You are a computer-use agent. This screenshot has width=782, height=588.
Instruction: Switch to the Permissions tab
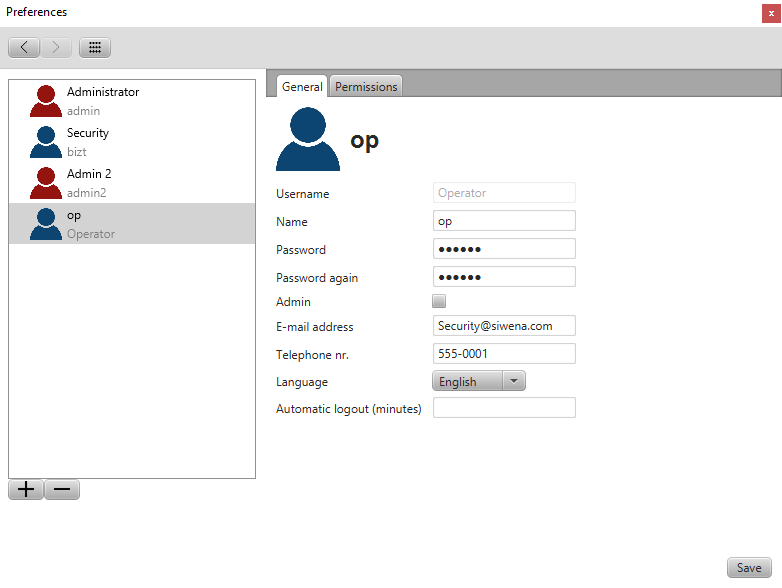click(x=366, y=87)
